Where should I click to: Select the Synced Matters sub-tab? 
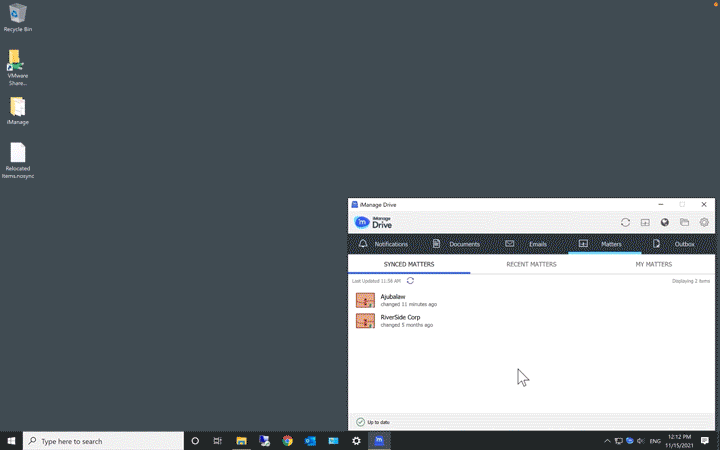click(409, 265)
